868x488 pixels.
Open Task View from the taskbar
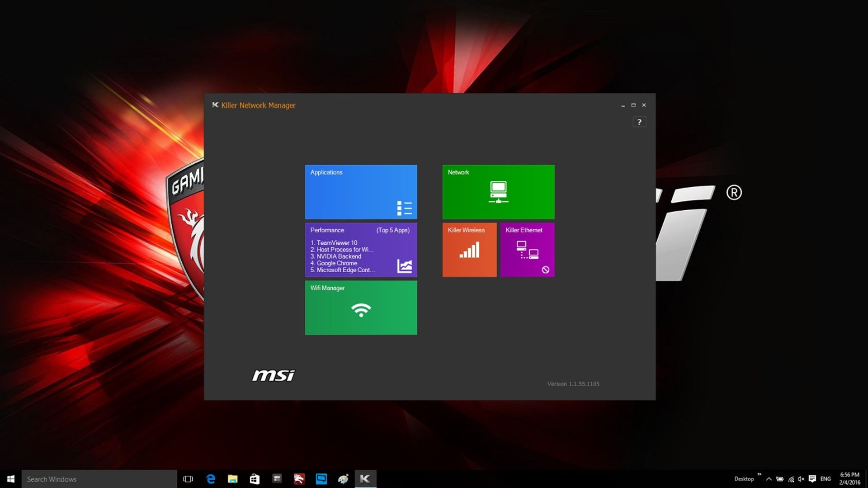tap(188, 479)
